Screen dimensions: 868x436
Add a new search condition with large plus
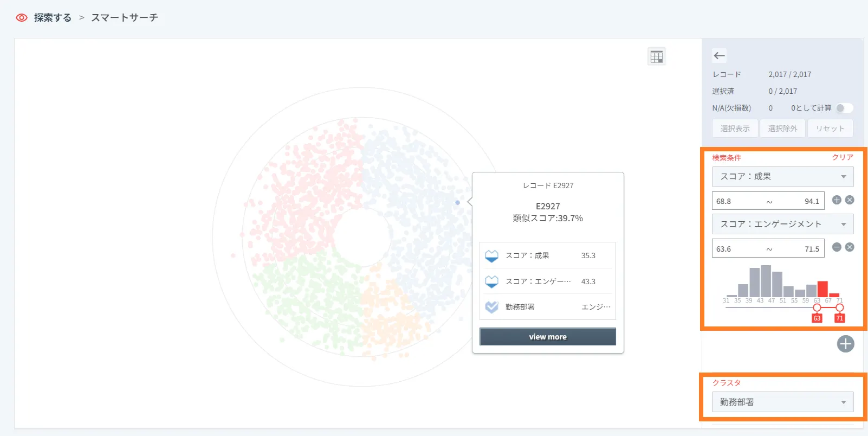coord(845,344)
